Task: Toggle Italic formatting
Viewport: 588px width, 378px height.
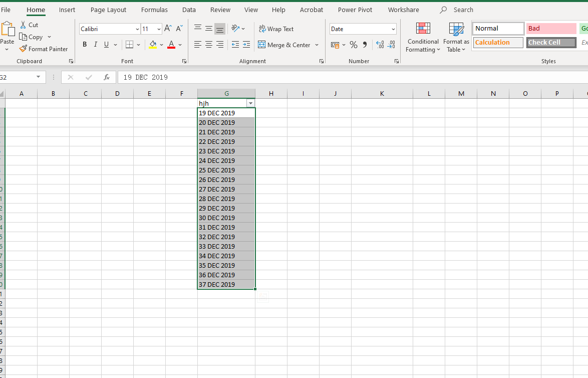Action: (x=96, y=45)
